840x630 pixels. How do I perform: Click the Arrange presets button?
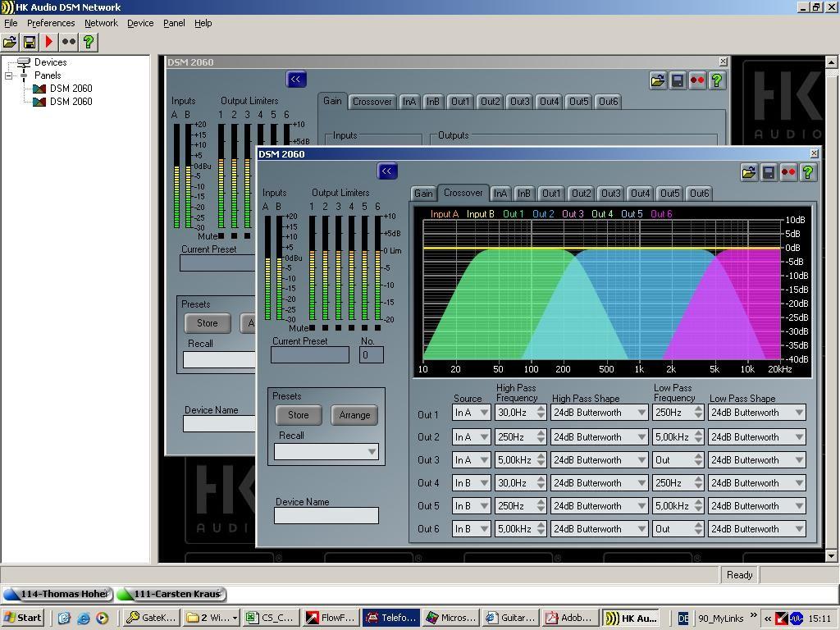pyautogui.click(x=354, y=415)
